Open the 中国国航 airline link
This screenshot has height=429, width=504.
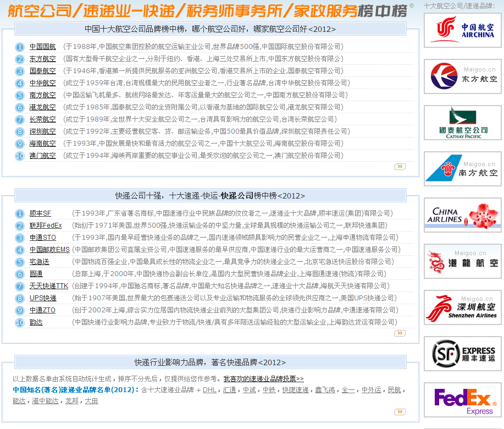coord(42,47)
